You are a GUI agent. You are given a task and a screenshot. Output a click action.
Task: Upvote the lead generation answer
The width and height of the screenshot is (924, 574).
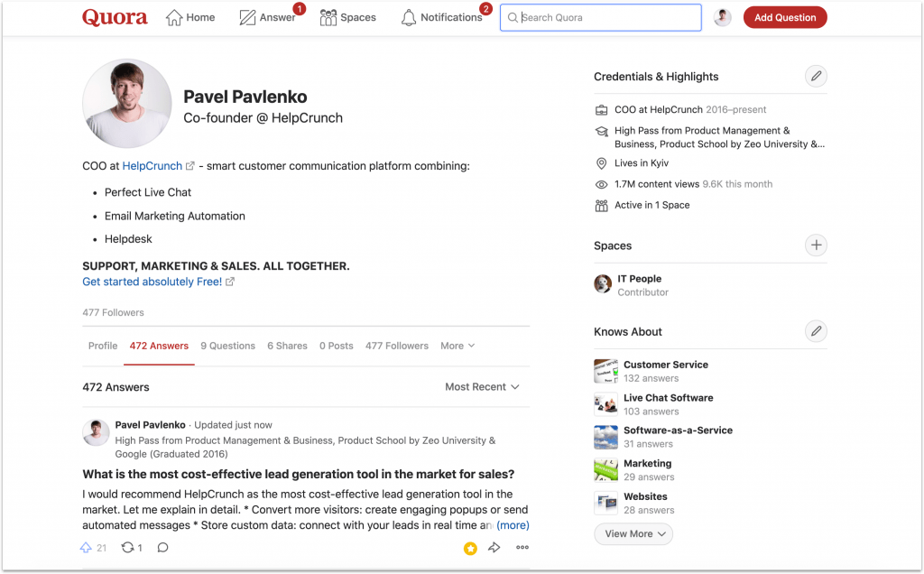click(x=86, y=548)
